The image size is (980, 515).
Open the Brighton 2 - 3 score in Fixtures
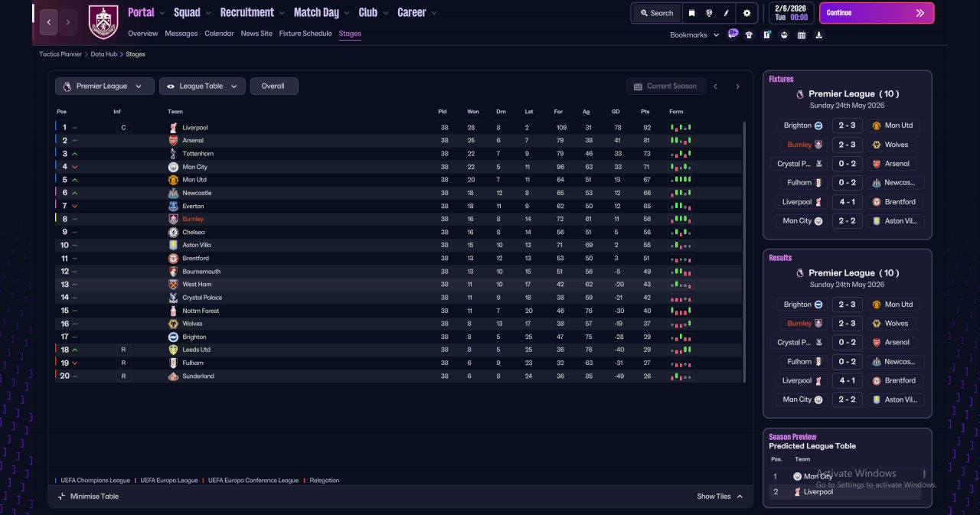click(x=847, y=125)
